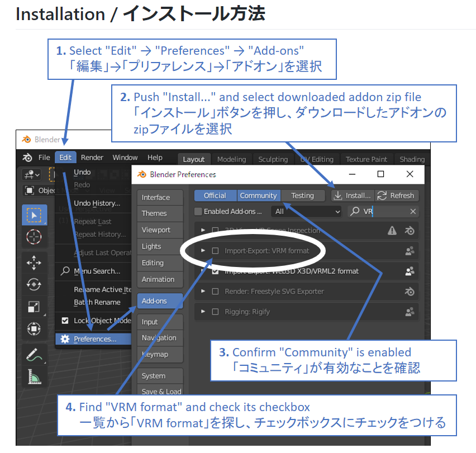Open the Window menu

(x=125, y=158)
